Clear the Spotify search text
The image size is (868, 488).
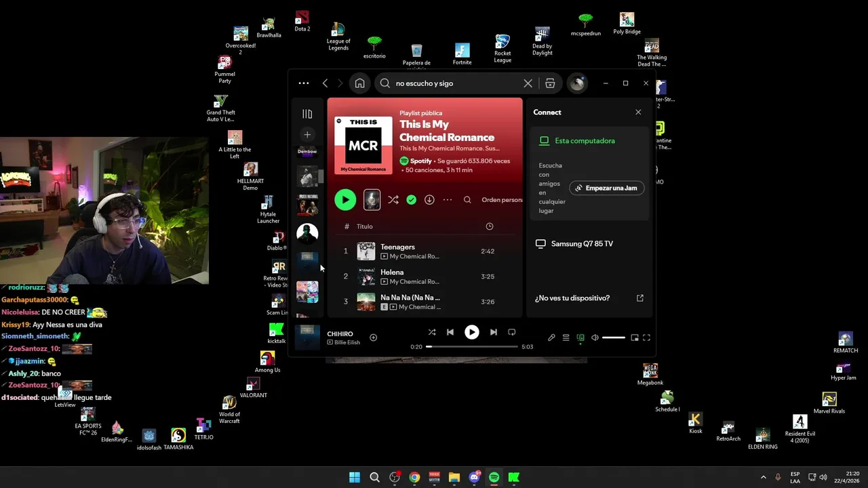tap(528, 83)
